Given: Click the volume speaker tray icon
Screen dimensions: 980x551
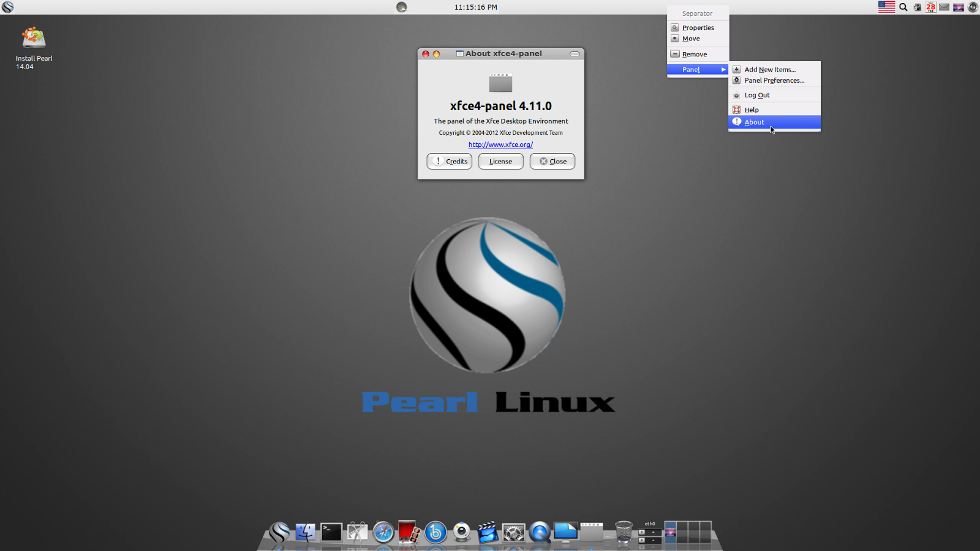Looking at the screenshot, I should (x=917, y=7).
